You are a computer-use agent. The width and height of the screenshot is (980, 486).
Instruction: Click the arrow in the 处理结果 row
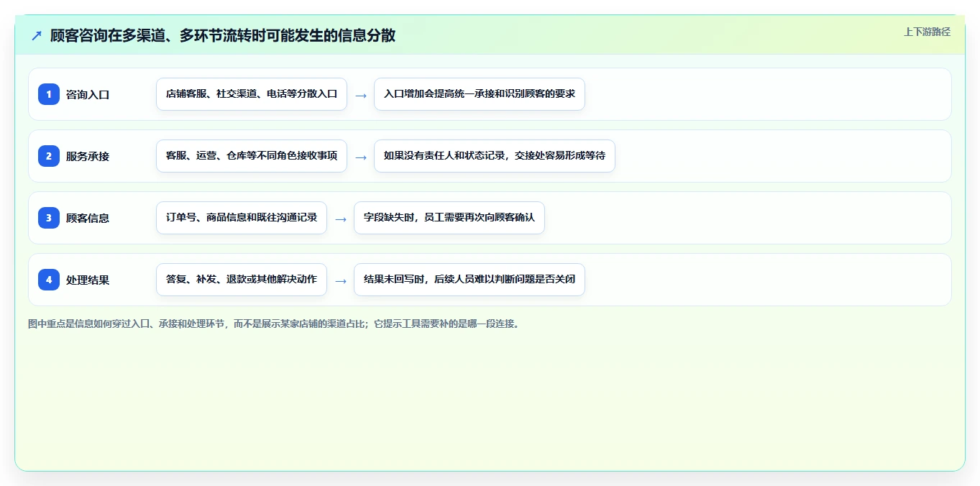(x=341, y=280)
